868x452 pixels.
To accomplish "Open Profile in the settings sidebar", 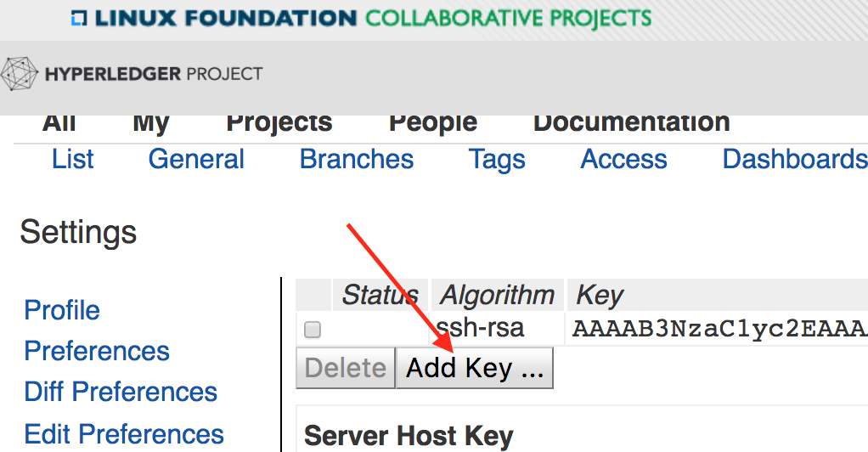I will pyautogui.click(x=62, y=310).
